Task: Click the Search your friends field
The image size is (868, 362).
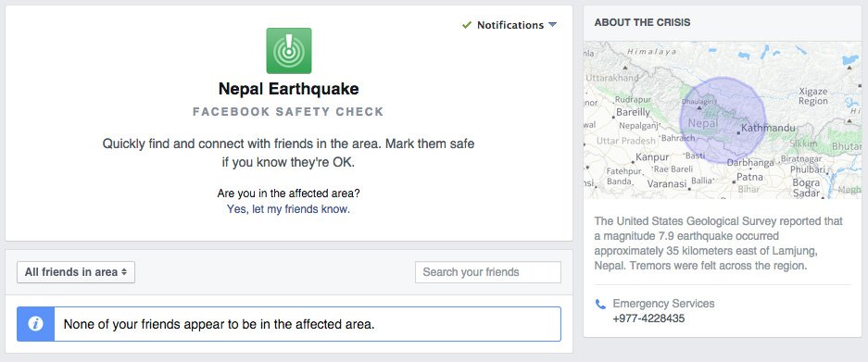Action: coord(487,272)
